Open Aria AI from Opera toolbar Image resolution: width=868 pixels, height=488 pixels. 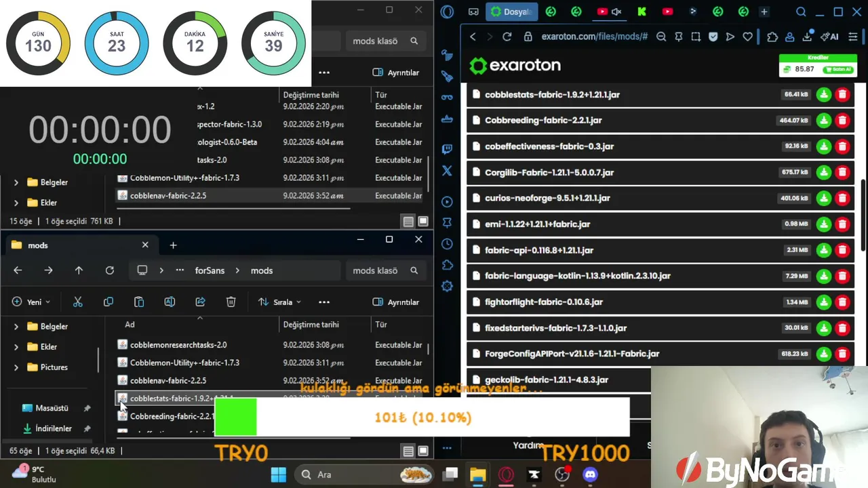(829, 37)
